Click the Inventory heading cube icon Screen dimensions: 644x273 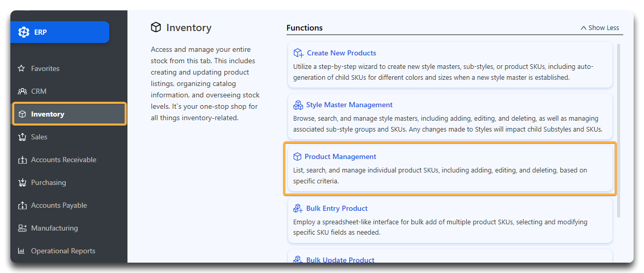pyautogui.click(x=156, y=27)
